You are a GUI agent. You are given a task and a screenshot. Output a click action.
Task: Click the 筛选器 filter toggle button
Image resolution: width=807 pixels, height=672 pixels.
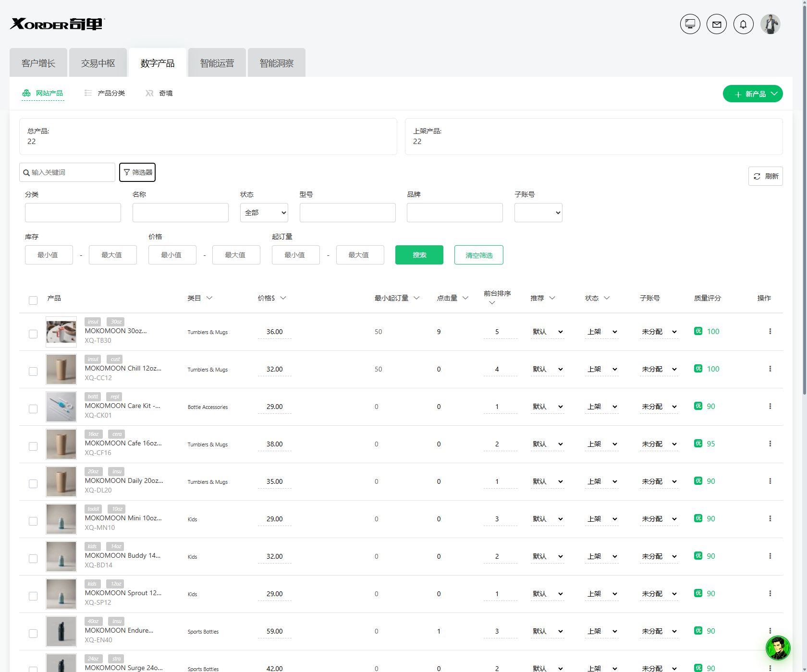(137, 172)
